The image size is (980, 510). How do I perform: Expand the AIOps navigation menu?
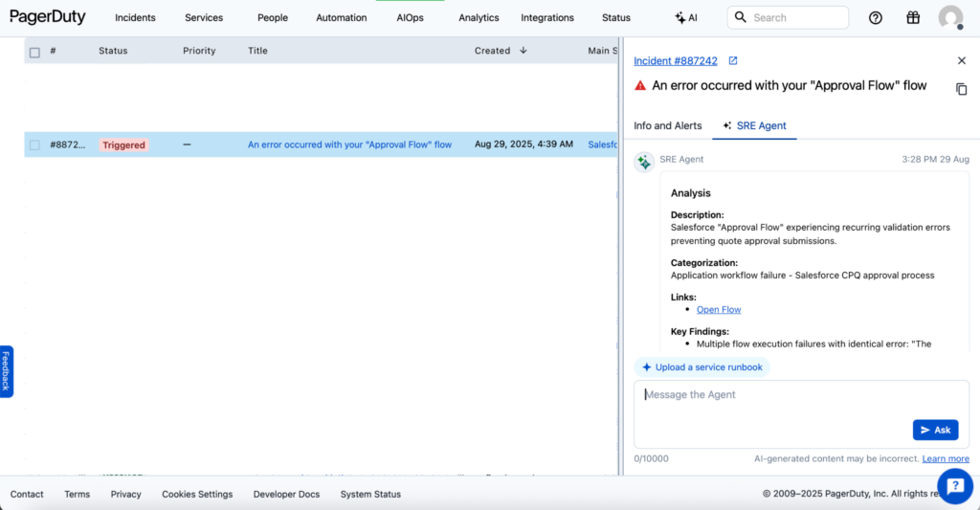click(410, 17)
